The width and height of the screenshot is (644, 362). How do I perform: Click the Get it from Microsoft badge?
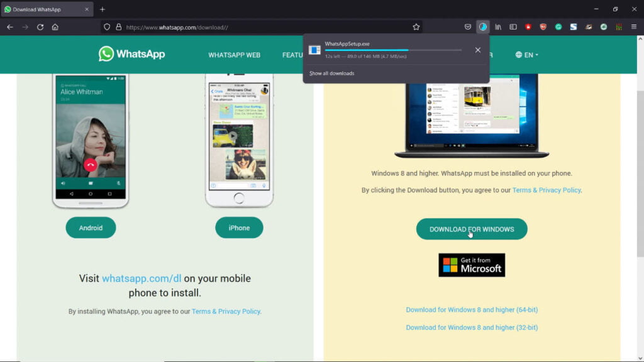(472, 265)
